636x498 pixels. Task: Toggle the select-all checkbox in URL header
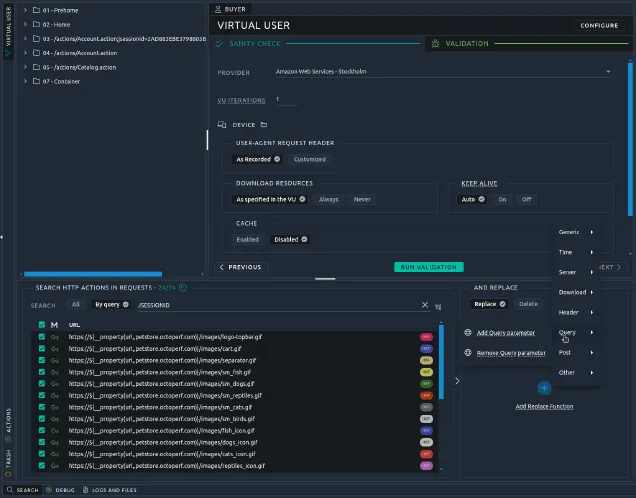click(x=42, y=324)
